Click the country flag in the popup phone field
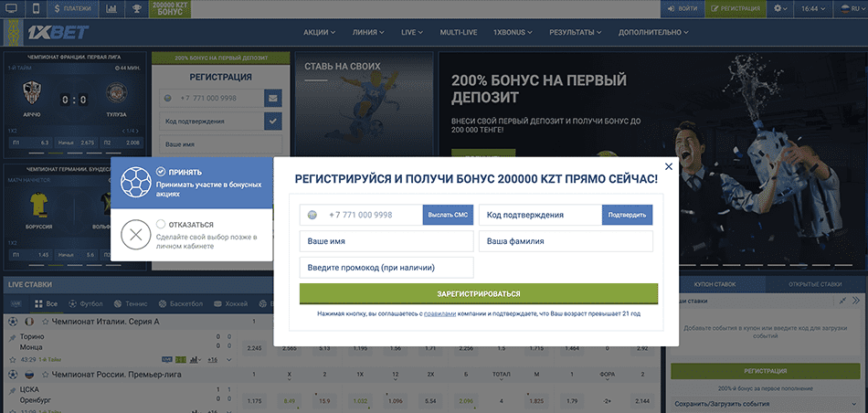This screenshot has width=868, height=413. (x=312, y=215)
